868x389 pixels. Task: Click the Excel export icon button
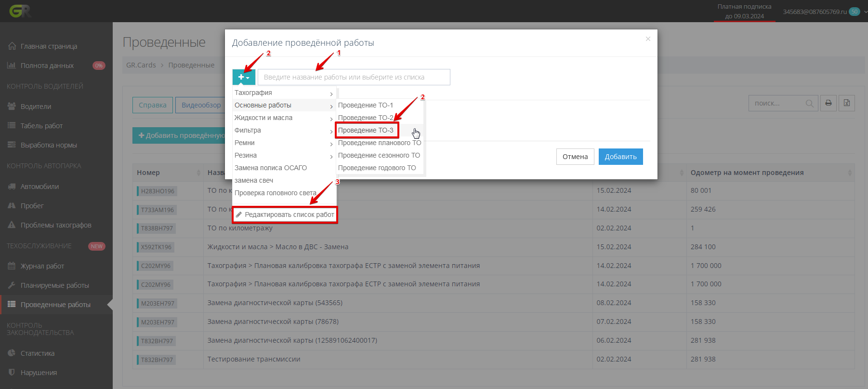(x=847, y=103)
